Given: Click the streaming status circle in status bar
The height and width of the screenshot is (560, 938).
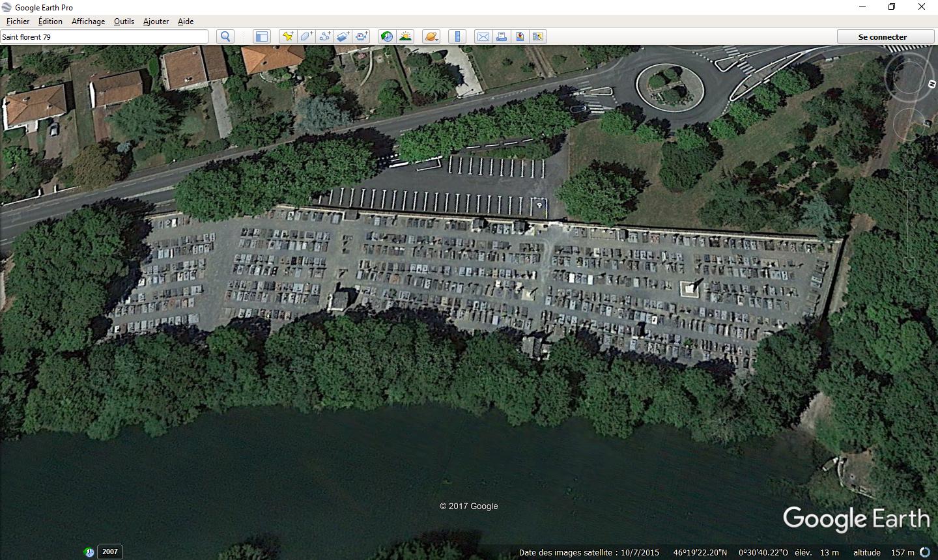Looking at the screenshot, I should point(926,552).
